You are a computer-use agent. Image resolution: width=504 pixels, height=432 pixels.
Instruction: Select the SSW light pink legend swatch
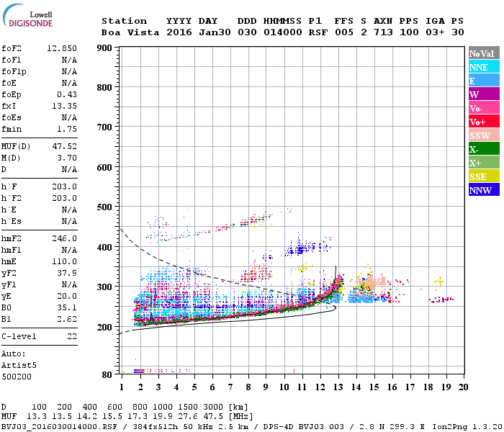click(484, 135)
